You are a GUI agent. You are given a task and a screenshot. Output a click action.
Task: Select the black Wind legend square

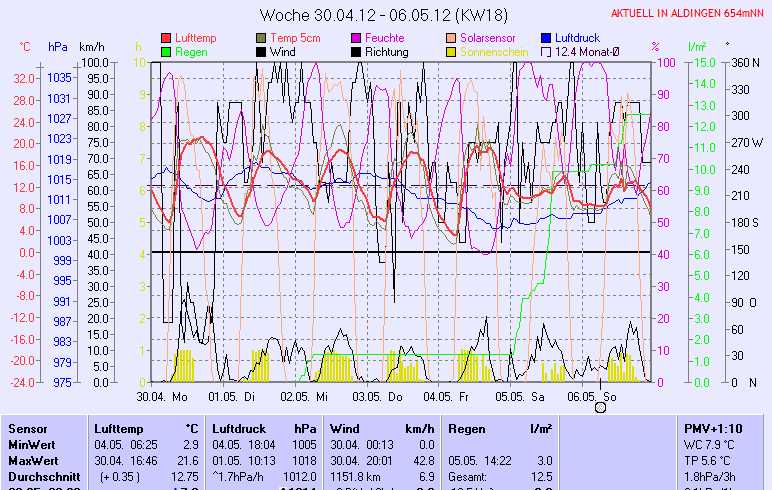pos(262,51)
